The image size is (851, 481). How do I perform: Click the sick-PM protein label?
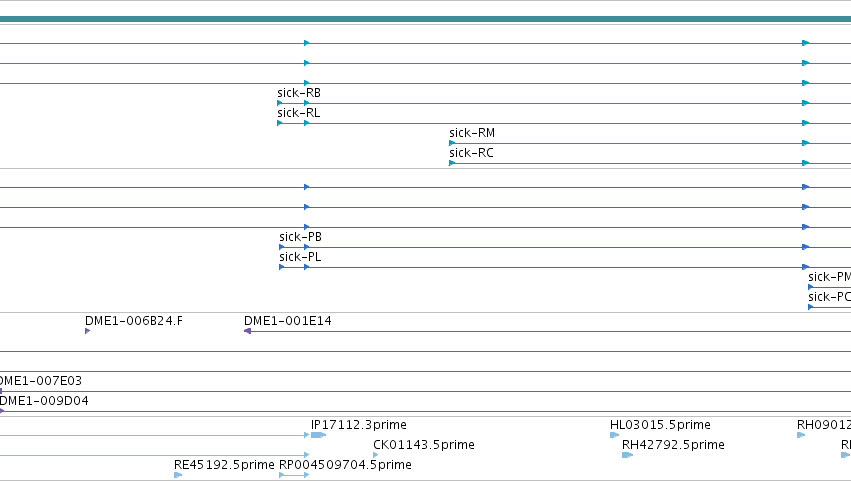pyautogui.click(x=829, y=277)
